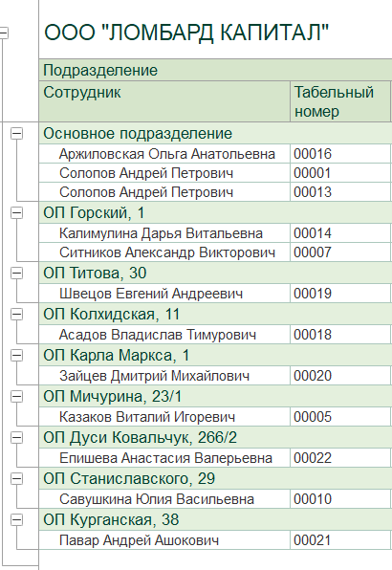Viewport: 392px width, 570px height.
Task: Select Ситников Александр Викторович employee cell
Action: pyautogui.click(x=164, y=252)
